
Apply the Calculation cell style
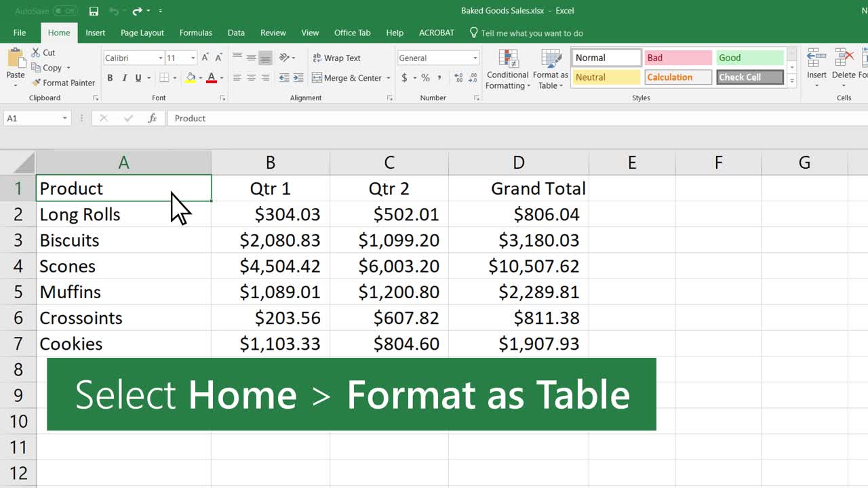click(x=678, y=77)
